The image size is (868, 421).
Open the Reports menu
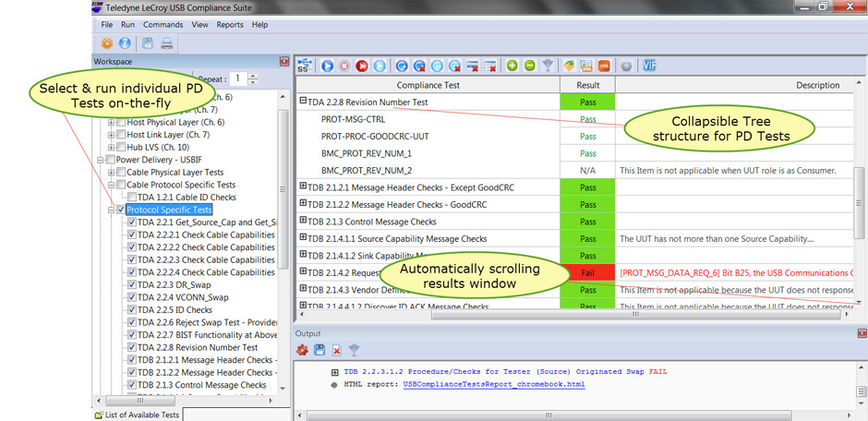[230, 25]
